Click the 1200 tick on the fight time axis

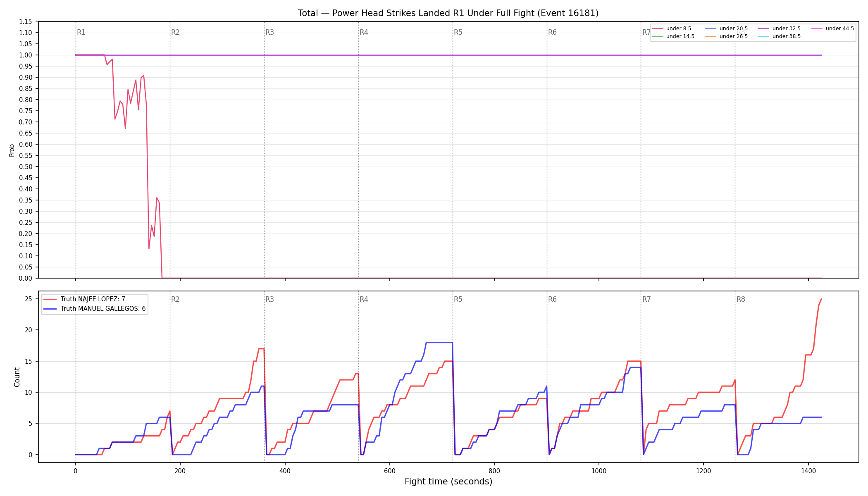tap(703, 470)
